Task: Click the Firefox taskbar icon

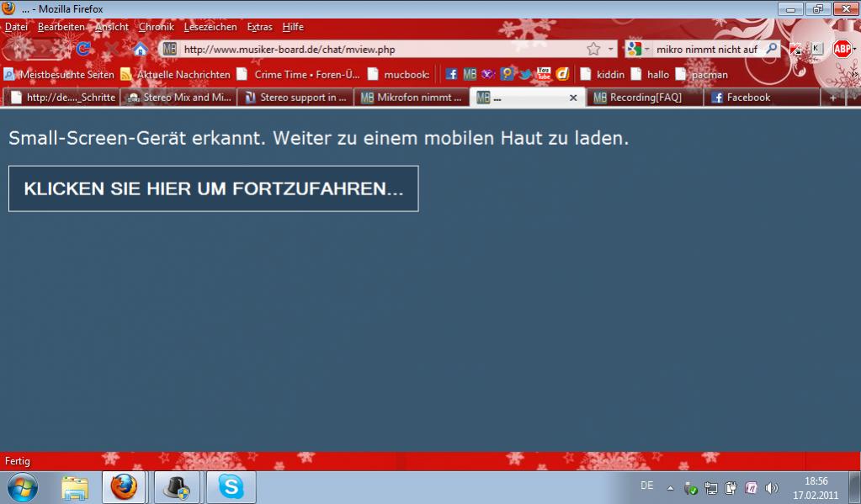Action: coord(124,487)
